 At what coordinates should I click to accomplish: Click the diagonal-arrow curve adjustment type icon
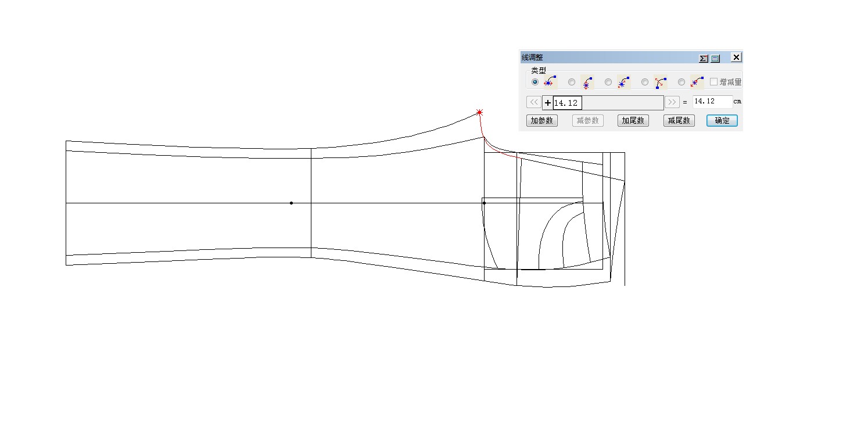click(x=623, y=83)
